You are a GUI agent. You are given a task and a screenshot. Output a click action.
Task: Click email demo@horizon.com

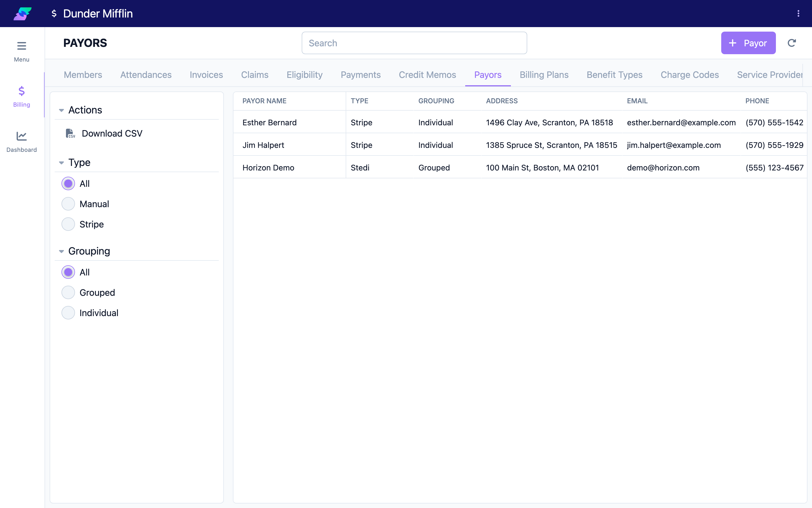click(663, 168)
